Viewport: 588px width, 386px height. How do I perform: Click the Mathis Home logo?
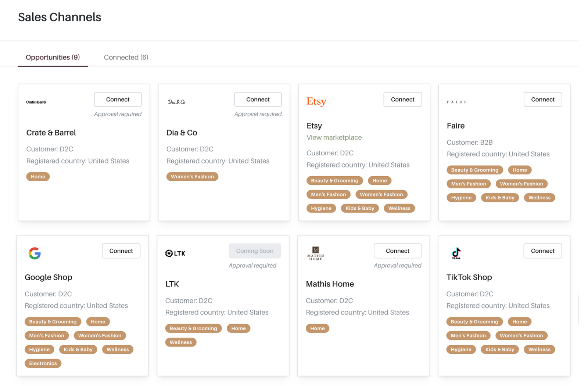pos(315,253)
